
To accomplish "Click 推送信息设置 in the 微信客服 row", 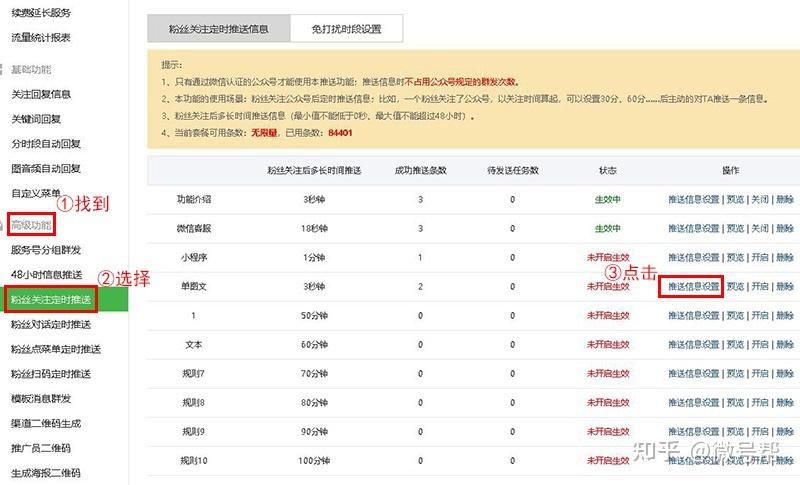I will click(694, 228).
